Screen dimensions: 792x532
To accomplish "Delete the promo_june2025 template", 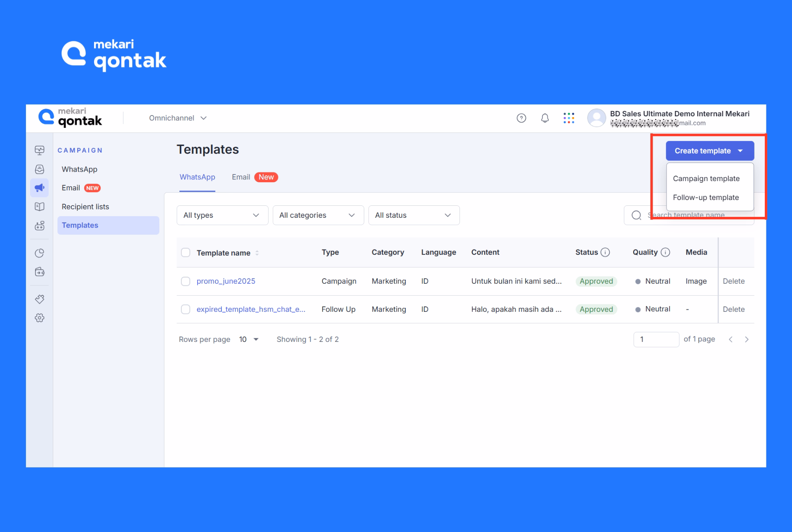I will pyautogui.click(x=733, y=281).
